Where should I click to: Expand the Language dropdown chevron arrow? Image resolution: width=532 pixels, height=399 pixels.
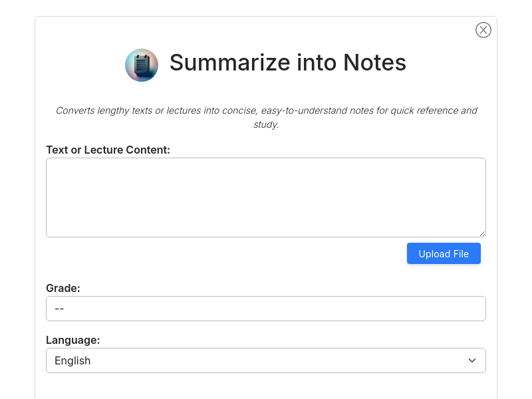coord(472,360)
